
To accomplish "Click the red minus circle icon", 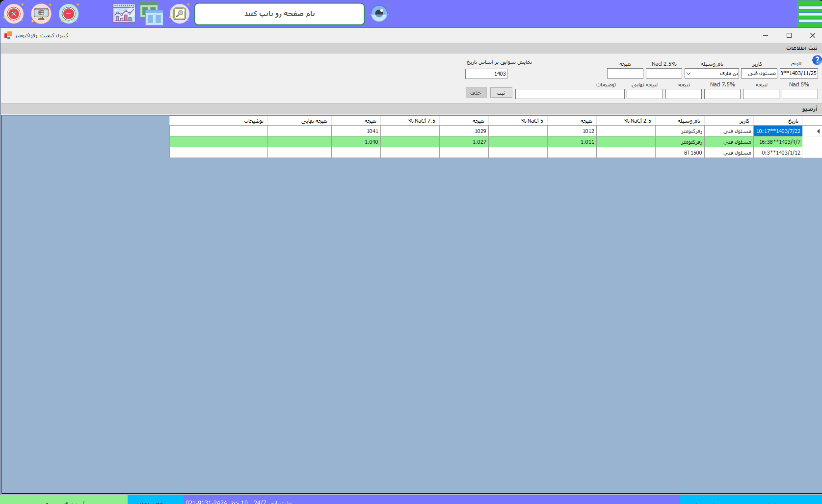I will [x=69, y=14].
